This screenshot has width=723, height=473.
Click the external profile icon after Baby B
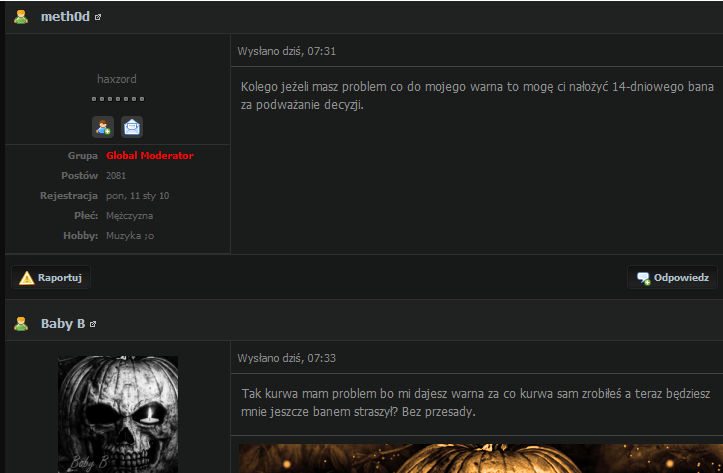[93, 324]
